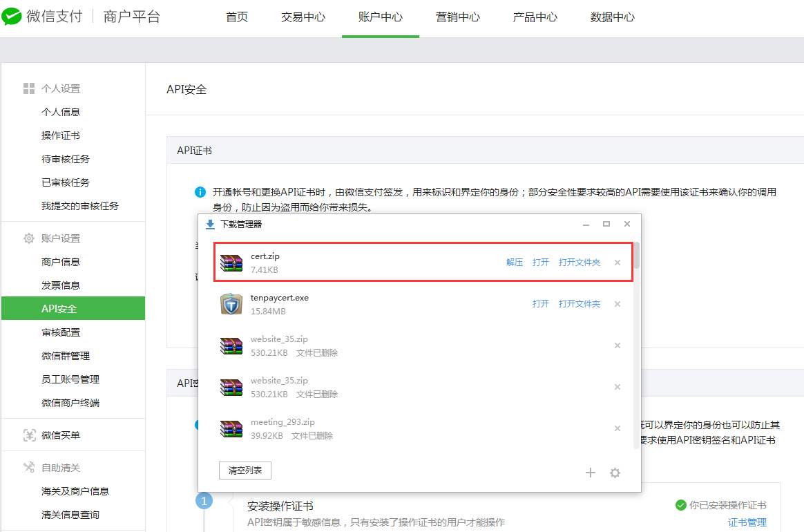Maximize the download manager window
The width and height of the screenshot is (804, 532).
click(606, 224)
